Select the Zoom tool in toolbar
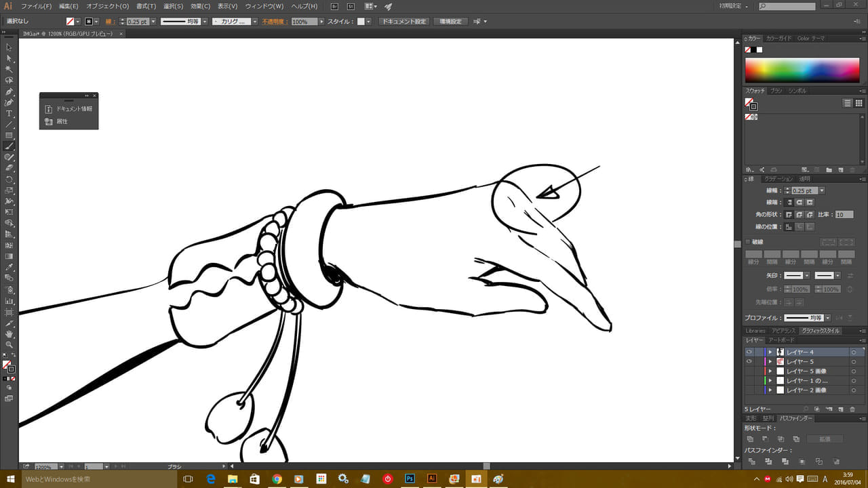This screenshot has height=488, width=868. point(9,345)
